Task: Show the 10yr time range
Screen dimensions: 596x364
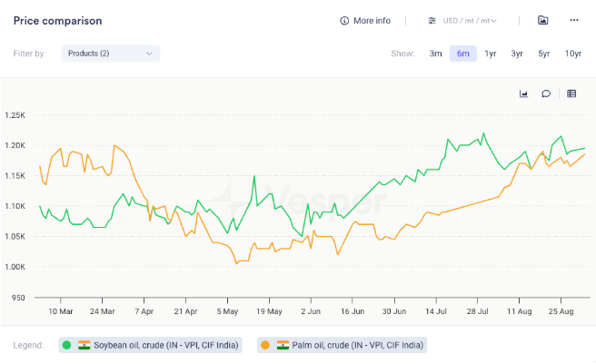Action: click(572, 54)
